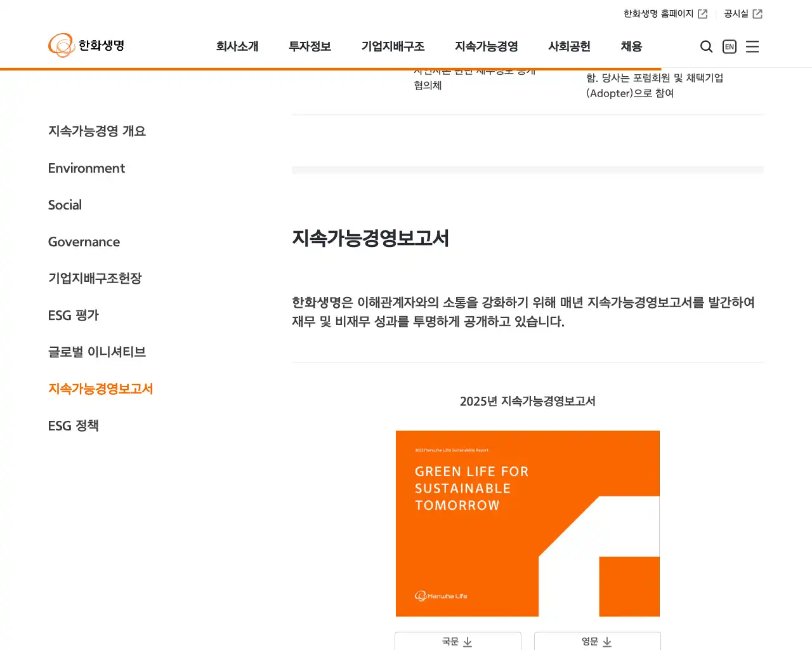Viewport: 812px width, 650px height.
Task: Select Governance in the sidebar
Action: coord(84,241)
